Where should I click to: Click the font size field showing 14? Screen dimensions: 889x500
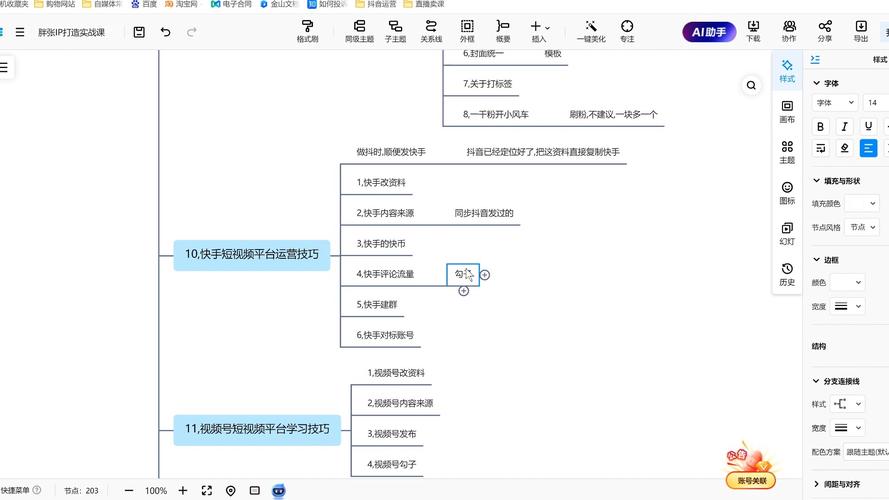[876, 103]
